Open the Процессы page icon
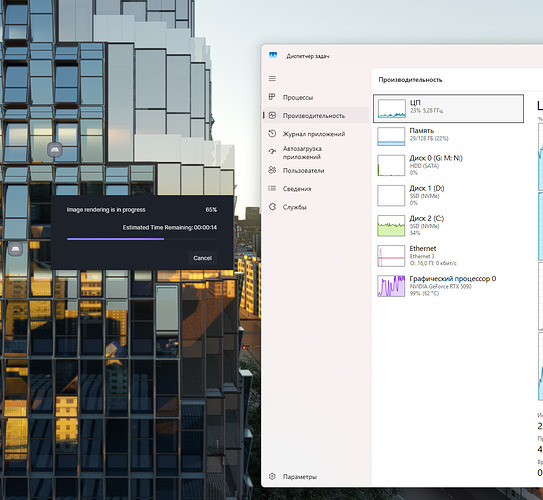The height and width of the screenshot is (500, 543). point(272,97)
